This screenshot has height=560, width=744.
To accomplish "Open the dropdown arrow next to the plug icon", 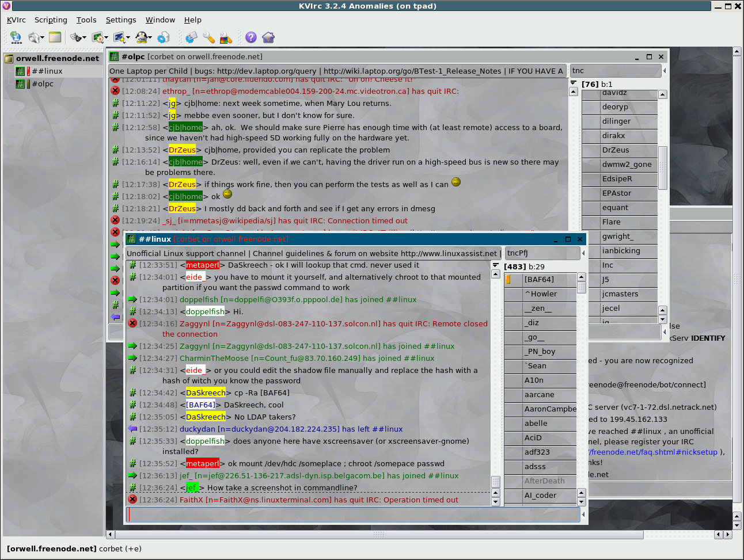I will pyautogui.click(x=43, y=38).
